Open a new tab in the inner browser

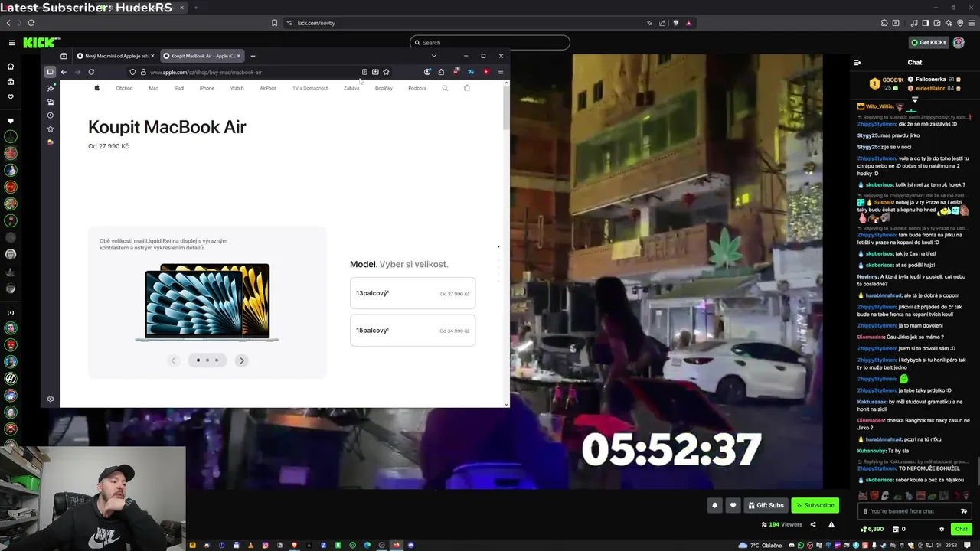pyautogui.click(x=253, y=56)
